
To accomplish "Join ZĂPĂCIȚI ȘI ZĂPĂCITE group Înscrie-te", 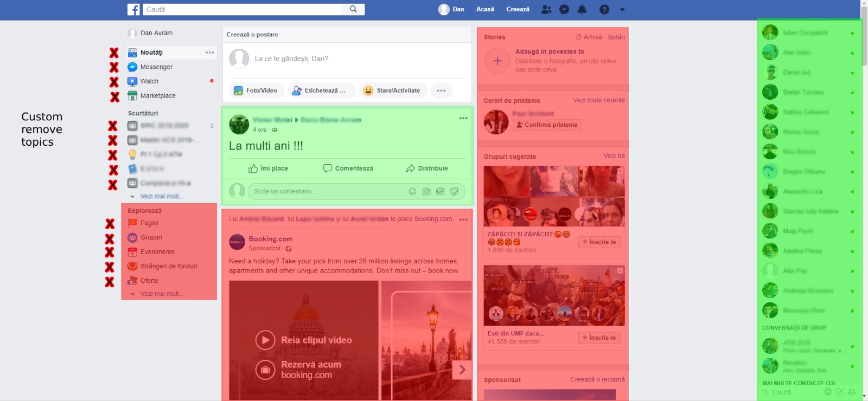I will (599, 242).
